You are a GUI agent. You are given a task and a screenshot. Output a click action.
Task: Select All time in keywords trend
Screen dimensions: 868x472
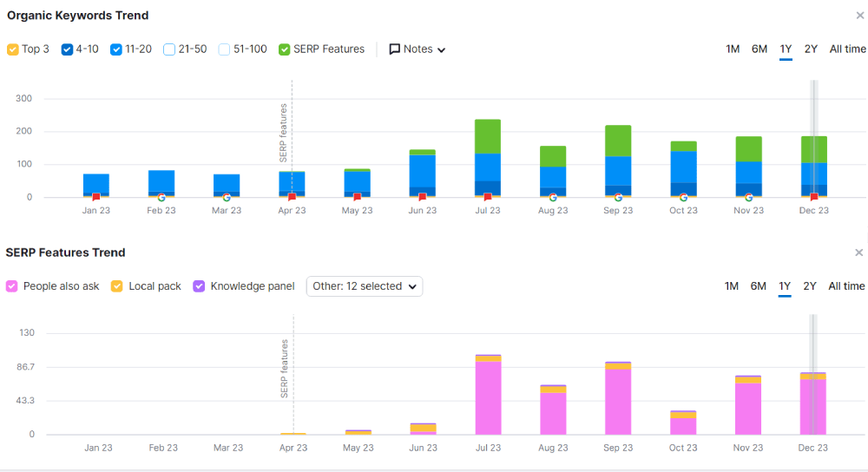(x=847, y=49)
